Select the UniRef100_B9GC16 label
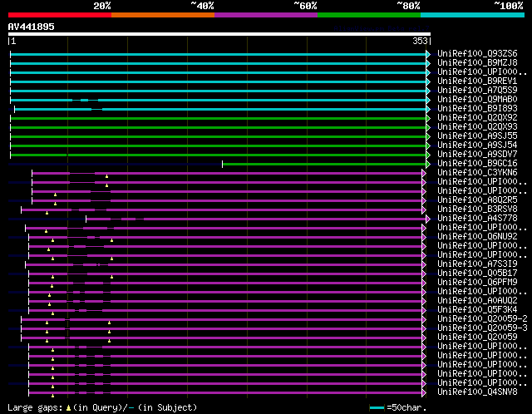Image resolution: width=532 pixels, height=414 pixels. (477, 163)
